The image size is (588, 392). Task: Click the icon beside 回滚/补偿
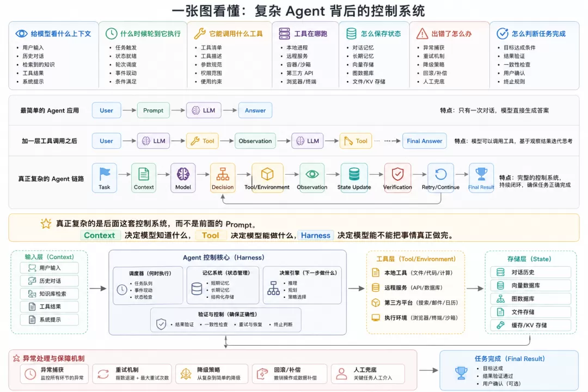[x=262, y=374]
